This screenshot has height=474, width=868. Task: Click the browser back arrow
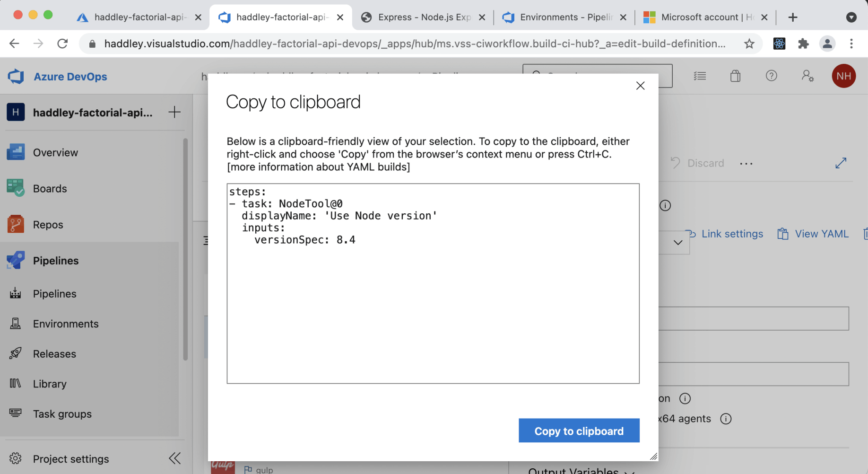point(14,44)
